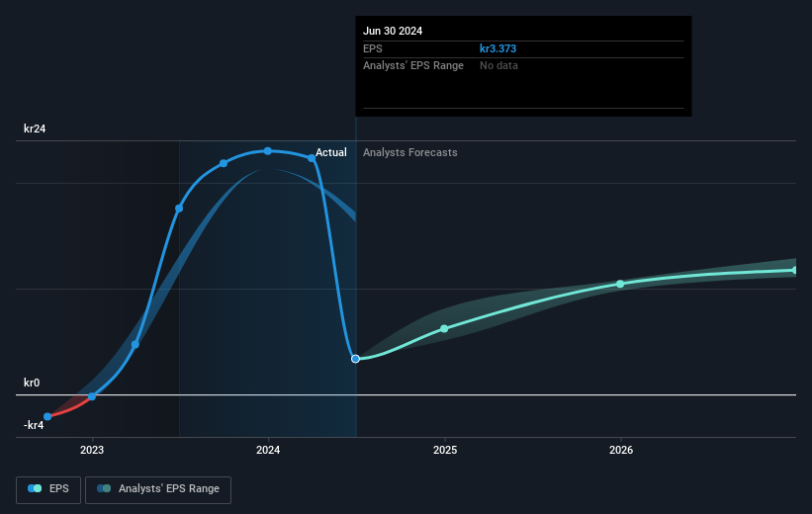The height and width of the screenshot is (514, 812).
Task: Select the EPS point on the rising curve mid-2023
Action: click(179, 209)
